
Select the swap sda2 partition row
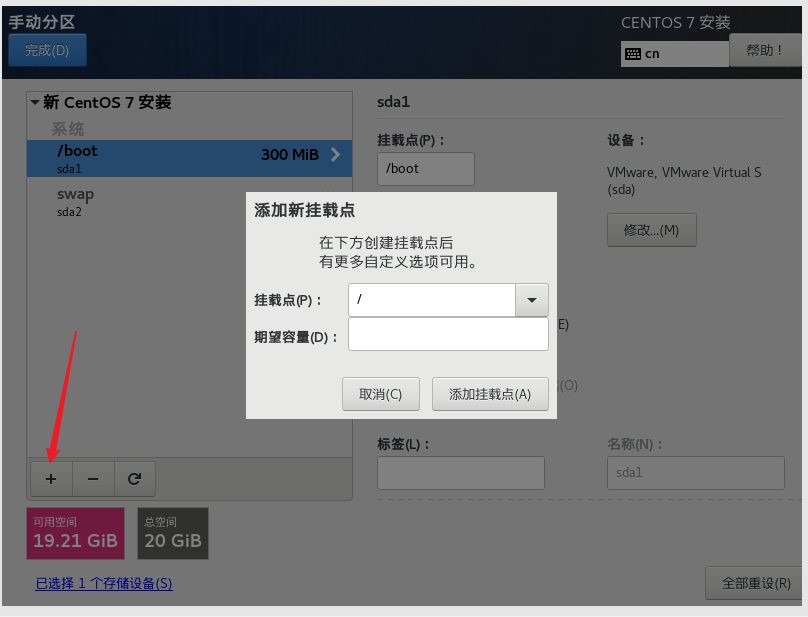pos(190,202)
